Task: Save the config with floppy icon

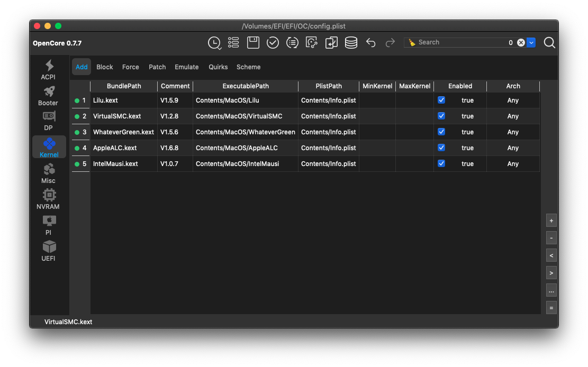Action: pyautogui.click(x=253, y=42)
